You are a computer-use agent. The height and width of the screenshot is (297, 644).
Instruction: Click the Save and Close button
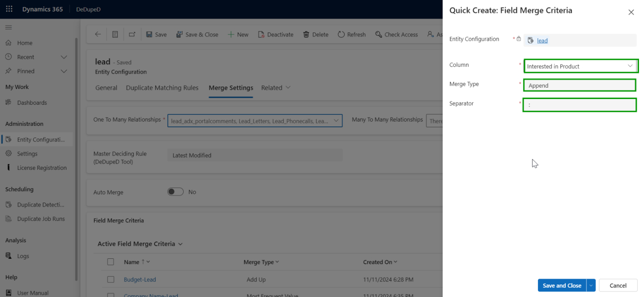point(561,286)
